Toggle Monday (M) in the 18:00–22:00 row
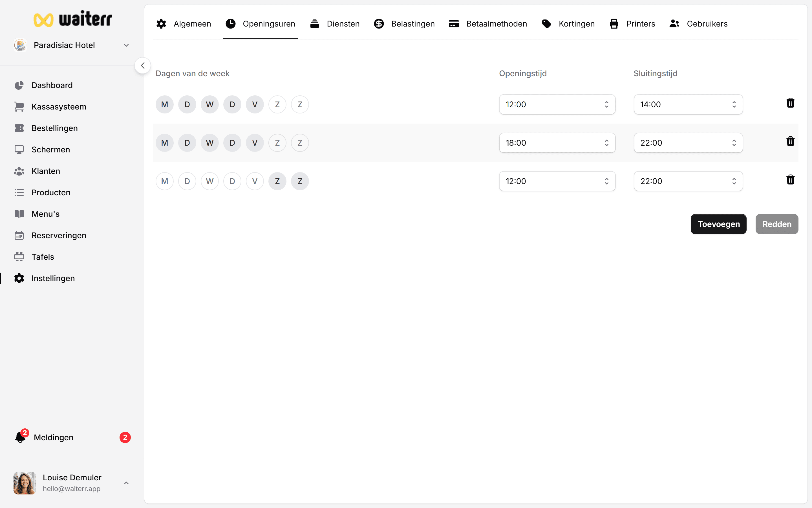This screenshot has width=812, height=508. 165,143
